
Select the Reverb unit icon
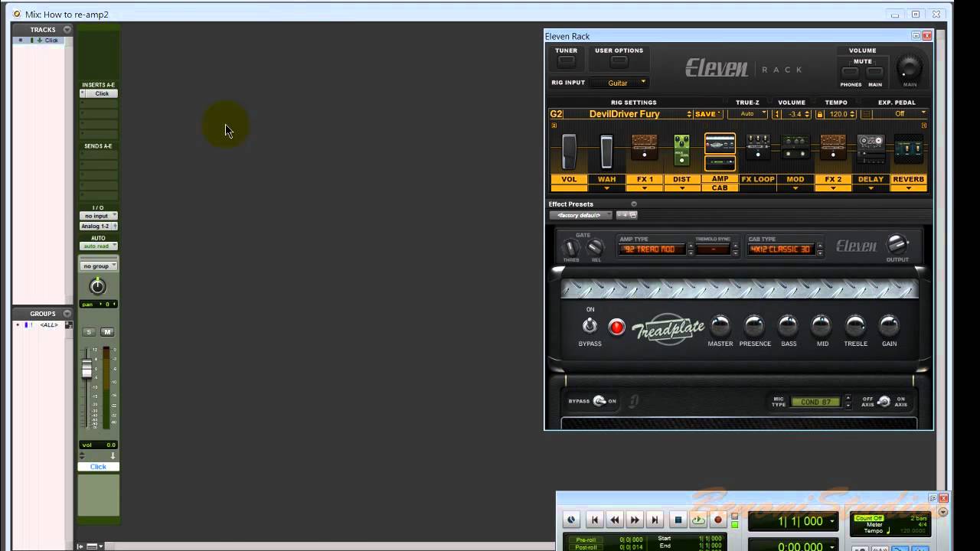click(909, 149)
